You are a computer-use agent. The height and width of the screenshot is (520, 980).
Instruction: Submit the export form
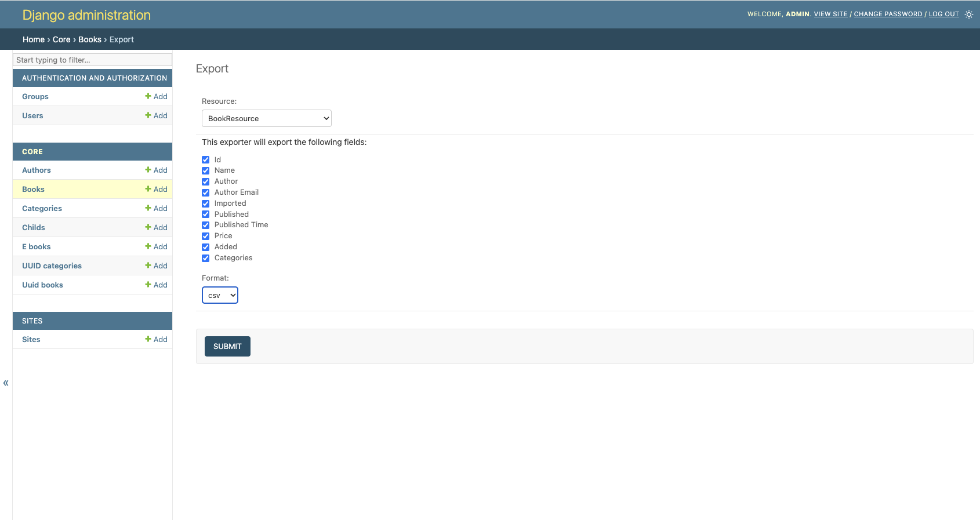(227, 346)
